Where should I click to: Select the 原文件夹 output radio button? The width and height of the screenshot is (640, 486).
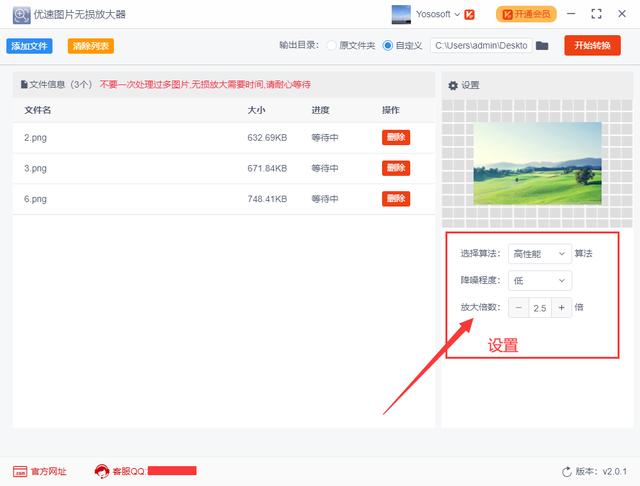tap(332, 45)
